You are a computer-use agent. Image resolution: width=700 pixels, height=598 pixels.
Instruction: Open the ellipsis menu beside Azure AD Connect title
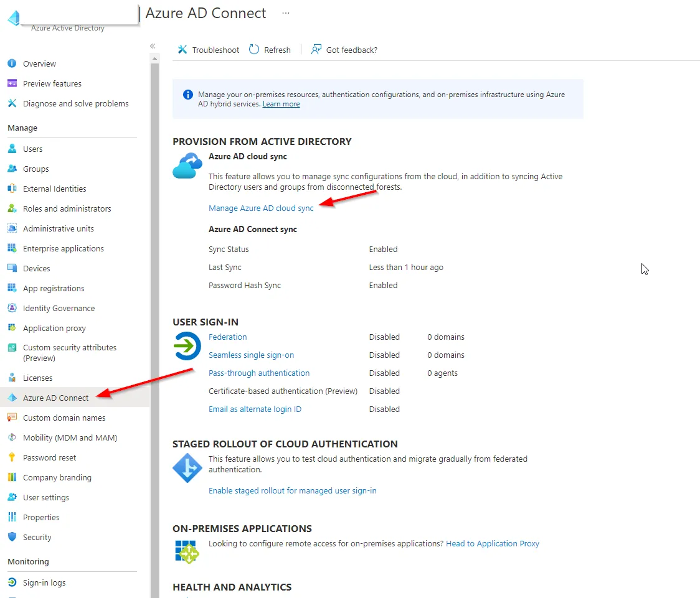pyautogui.click(x=286, y=13)
